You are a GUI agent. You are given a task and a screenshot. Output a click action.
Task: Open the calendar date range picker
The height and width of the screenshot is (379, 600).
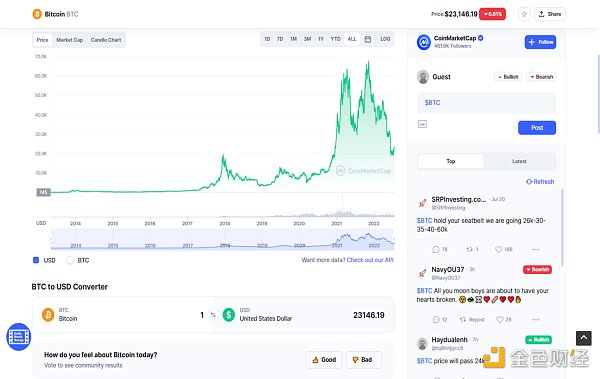368,39
